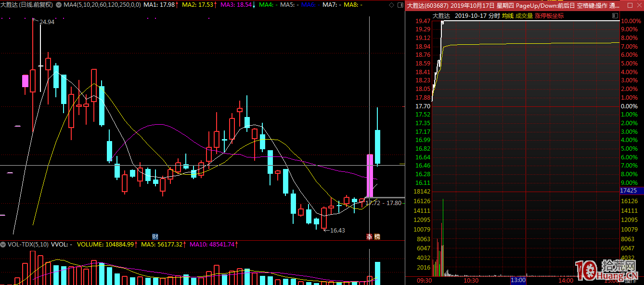This screenshot has height=285, width=644.
Task: Click the 涨 limit-up marker icon
Action: pyautogui.click(x=369, y=236)
